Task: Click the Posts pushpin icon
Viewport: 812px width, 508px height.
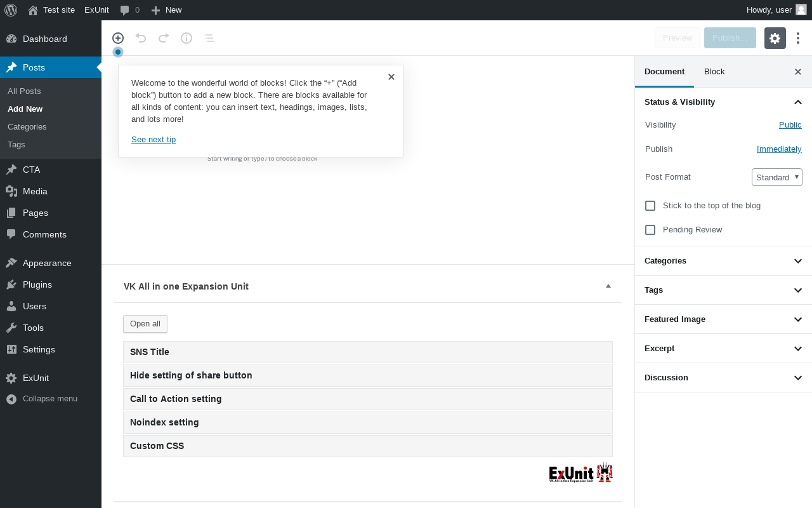Action: pos(11,67)
